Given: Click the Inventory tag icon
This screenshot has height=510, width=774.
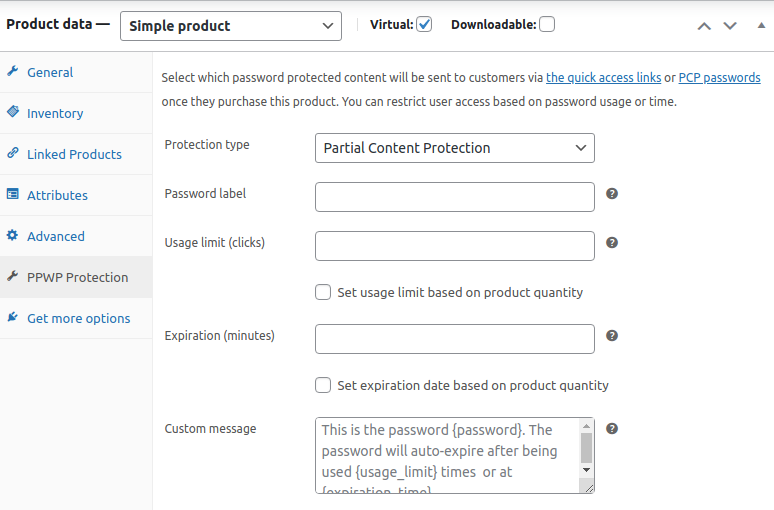Looking at the screenshot, I should click(x=13, y=113).
